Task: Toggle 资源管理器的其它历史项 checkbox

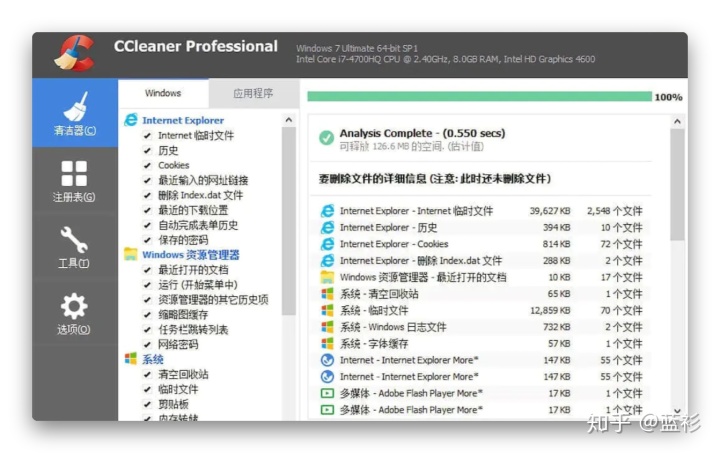Action: point(147,300)
